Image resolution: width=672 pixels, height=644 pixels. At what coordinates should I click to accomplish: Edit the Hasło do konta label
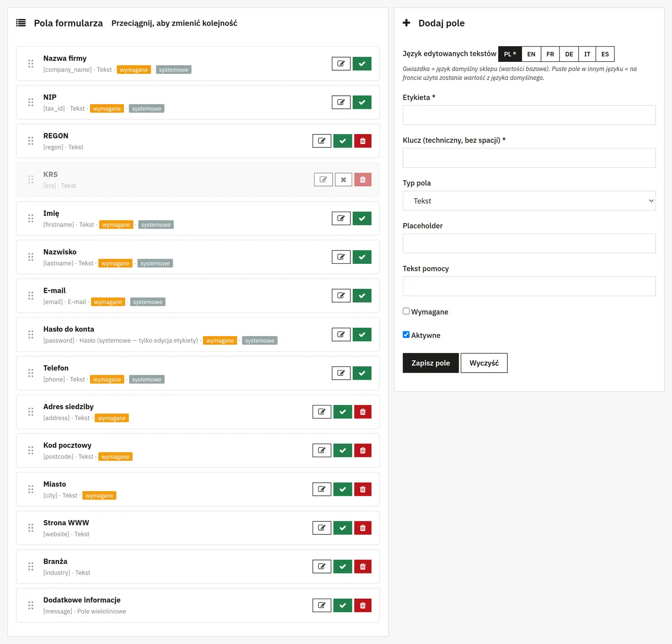point(341,334)
